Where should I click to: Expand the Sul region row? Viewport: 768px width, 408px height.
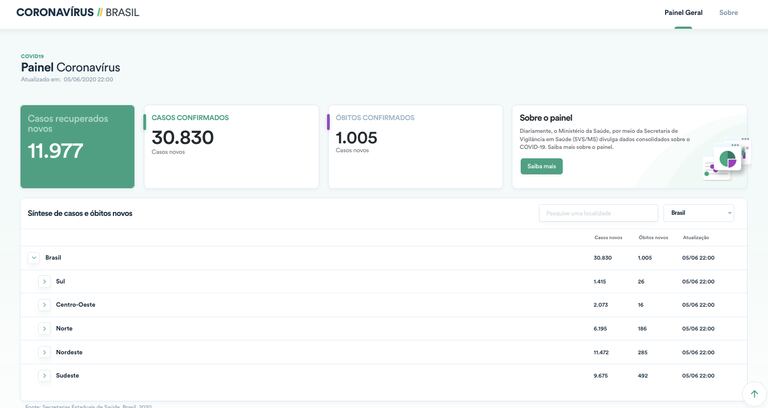click(x=44, y=281)
